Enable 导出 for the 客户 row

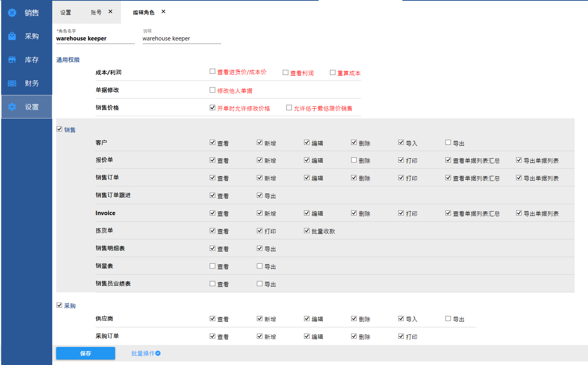tap(448, 142)
